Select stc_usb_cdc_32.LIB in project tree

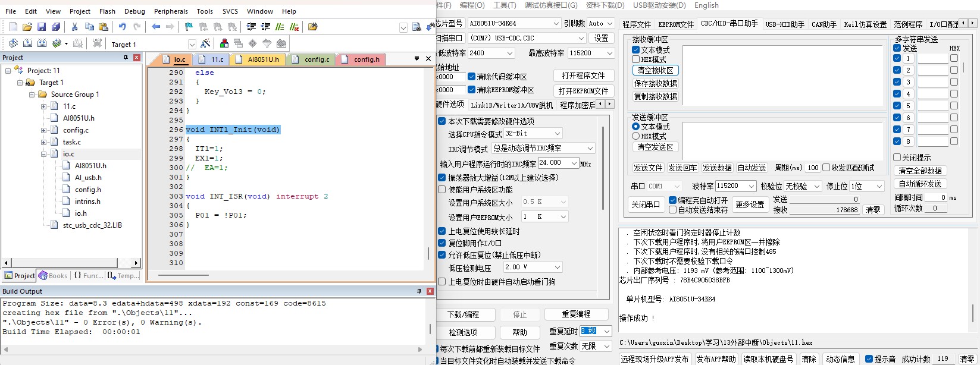click(x=92, y=225)
